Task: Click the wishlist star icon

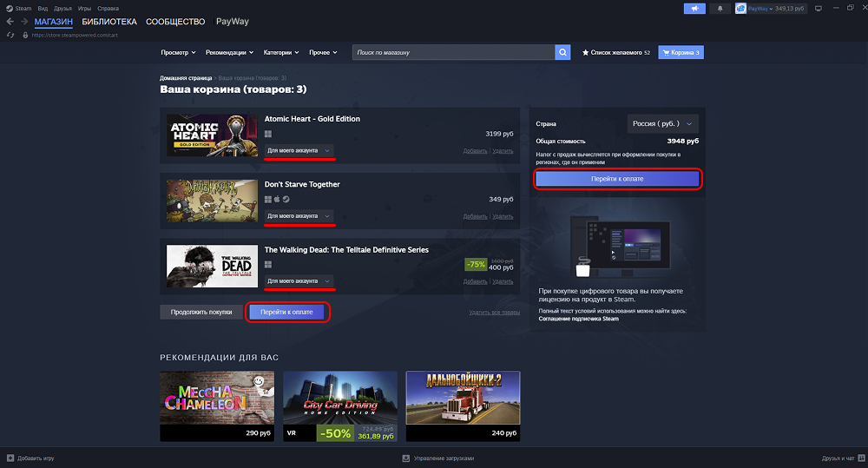Action: coord(585,53)
